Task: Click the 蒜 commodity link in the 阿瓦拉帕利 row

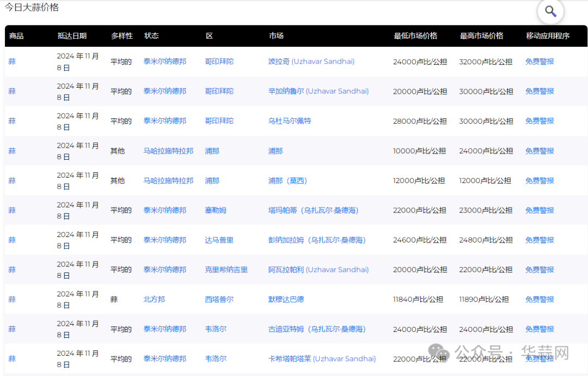Action: (x=12, y=269)
